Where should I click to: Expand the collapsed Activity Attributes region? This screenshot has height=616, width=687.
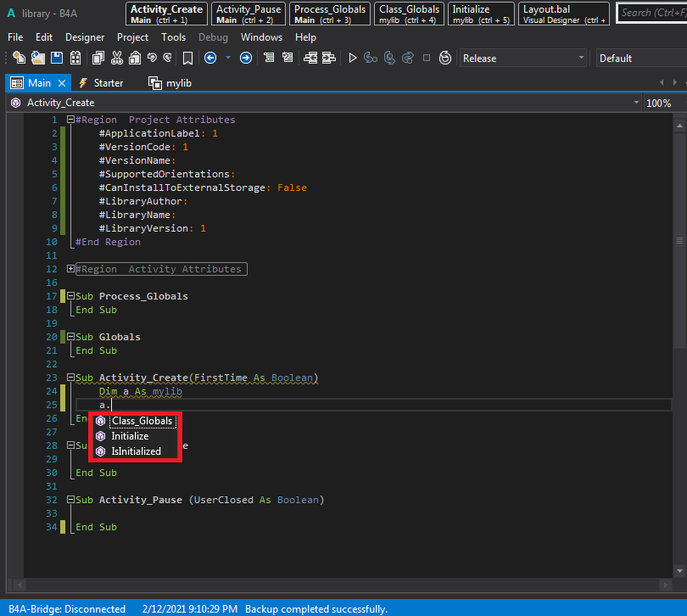click(x=71, y=269)
